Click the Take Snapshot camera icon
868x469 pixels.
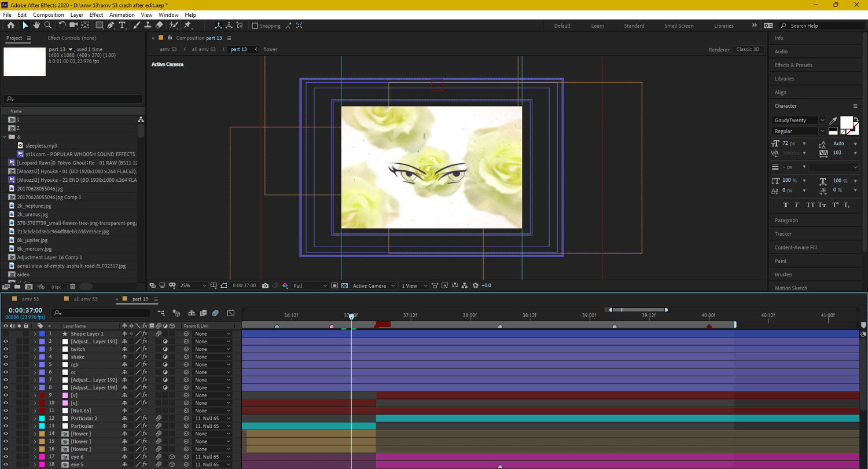(x=265, y=285)
